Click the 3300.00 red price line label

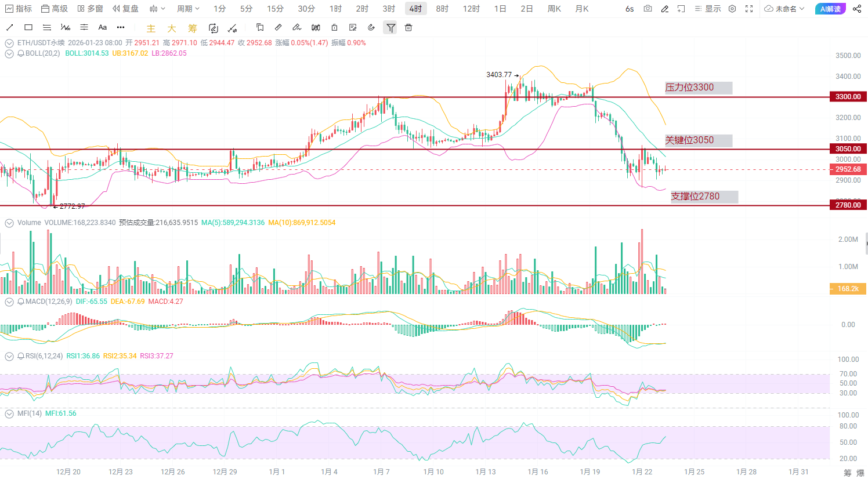point(848,97)
